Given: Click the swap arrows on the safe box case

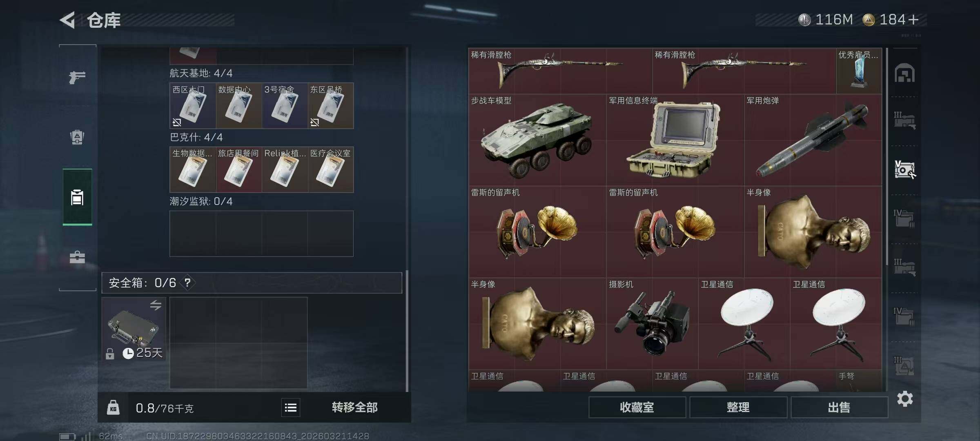Looking at the screenshot, I should click(156, 305).
